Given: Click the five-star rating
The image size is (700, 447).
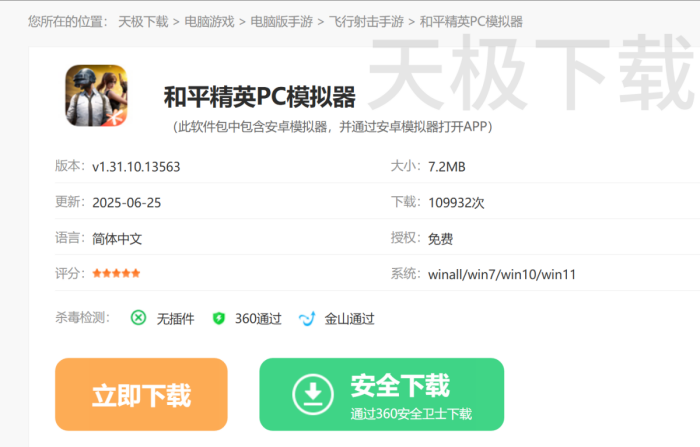Looking at the screenshot, I should click(116, 273).
